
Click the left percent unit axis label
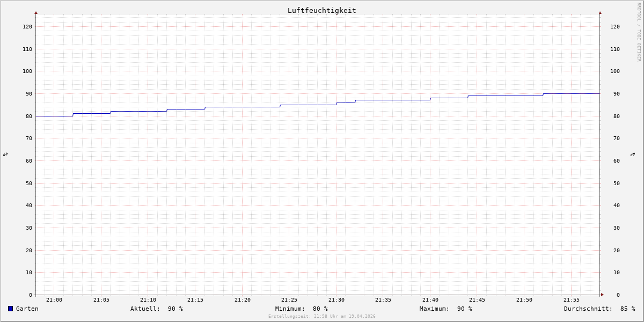click(5, 154)
